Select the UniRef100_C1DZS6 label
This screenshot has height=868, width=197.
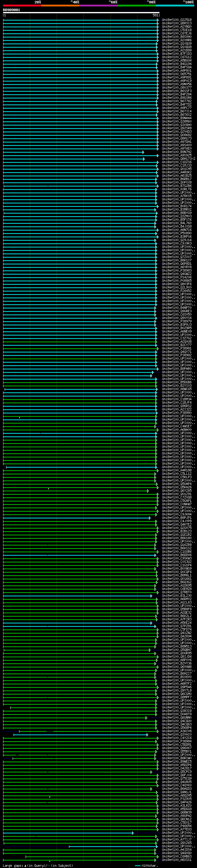177,162
